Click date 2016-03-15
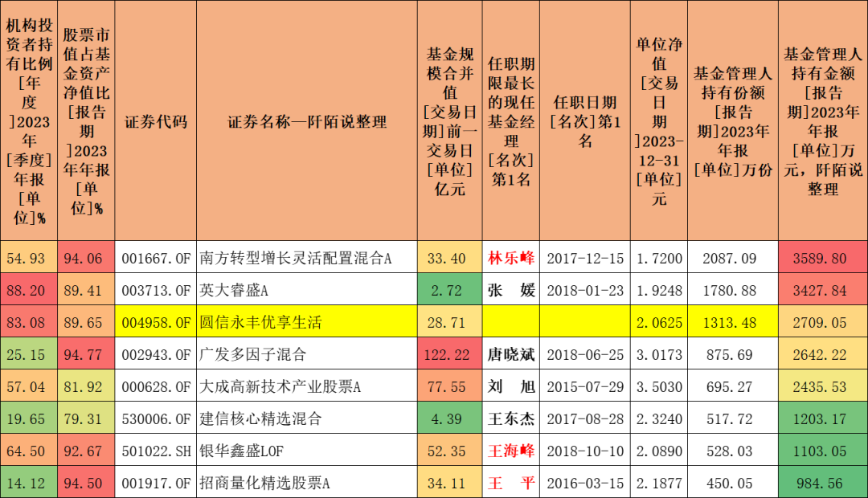 pos(585,483)
